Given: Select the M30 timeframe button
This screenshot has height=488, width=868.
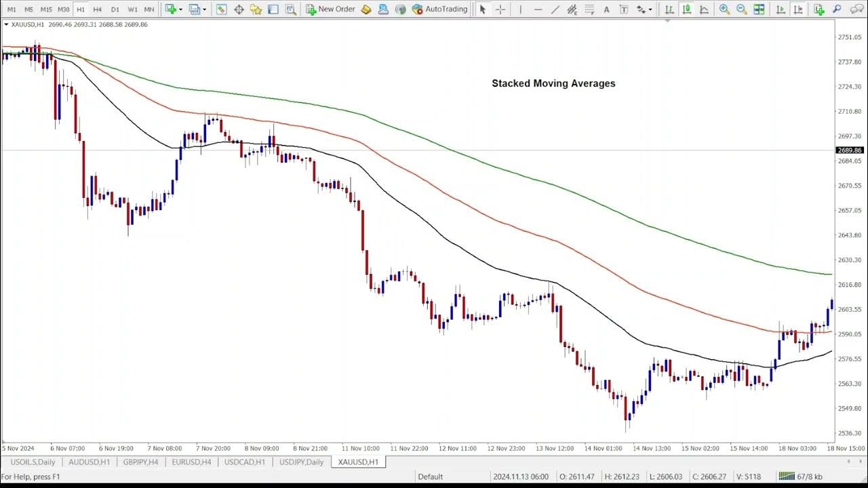Looking at the screenshot, I should [x=63, y=9].
